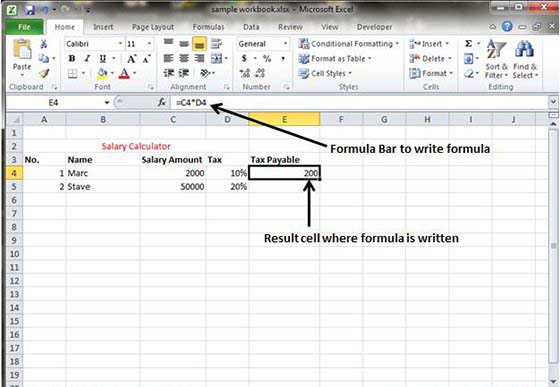Open Sort & Filter options
The image size is (560, 387).
[496, 59]
